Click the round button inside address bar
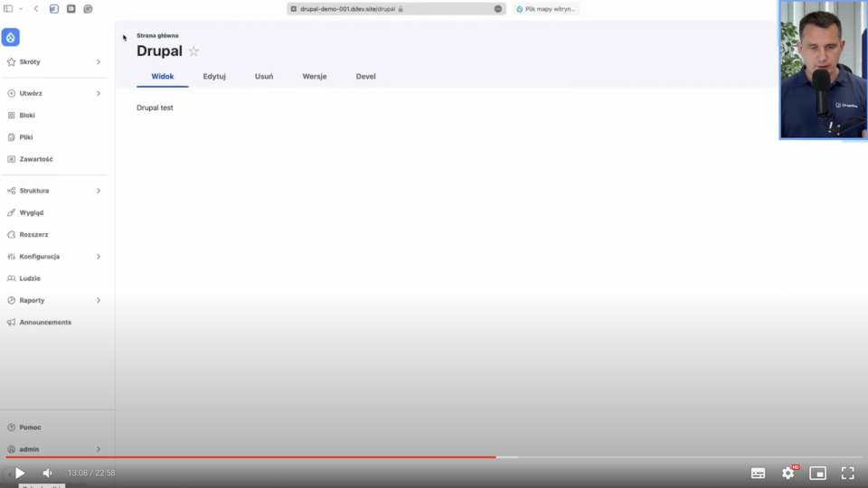Image resolution: width=868 pixels, height=488 pixels. (497, 9)
